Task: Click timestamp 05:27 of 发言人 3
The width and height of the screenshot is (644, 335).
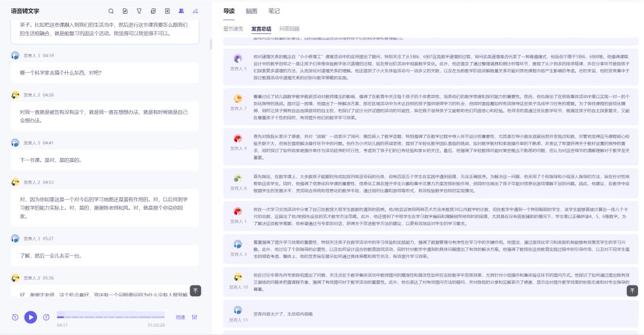Action: click(x=48, y=238)
